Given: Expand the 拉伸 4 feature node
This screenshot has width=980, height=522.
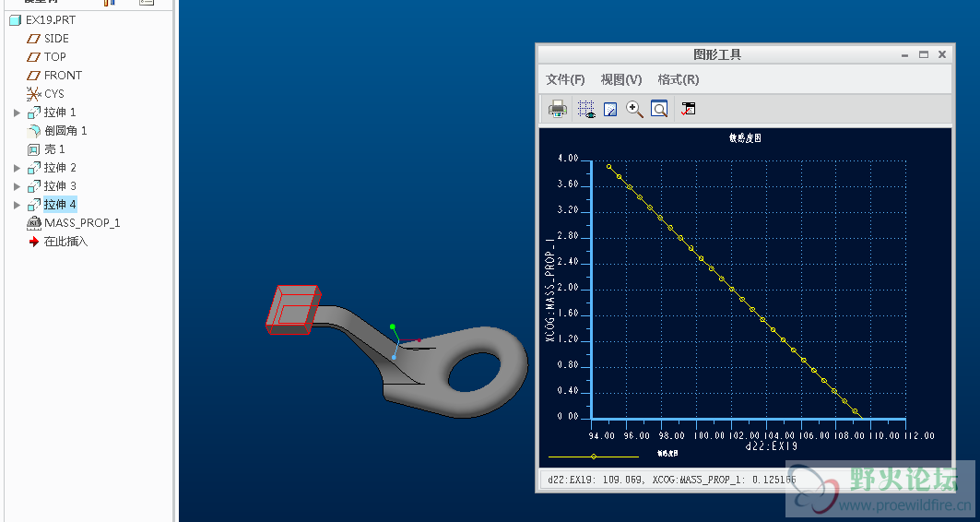Looking at the screenshot, I should coord(17,205).
